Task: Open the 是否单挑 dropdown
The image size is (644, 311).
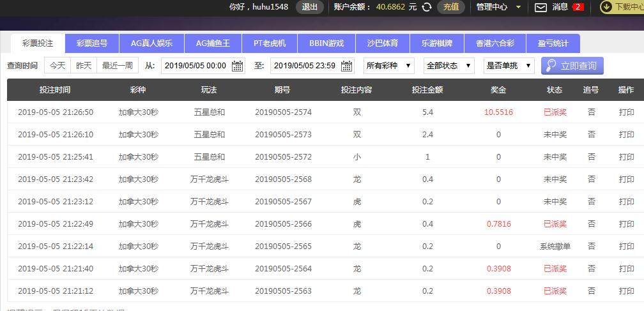Action: (x=509, y=66)
